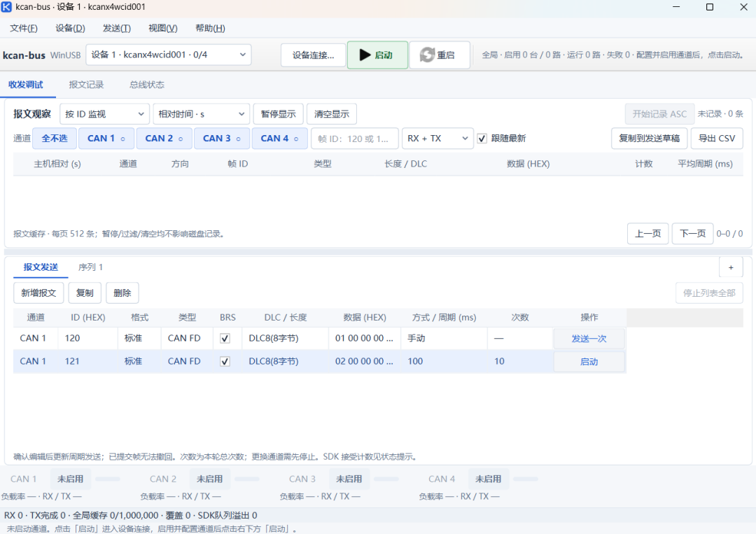Image resolution: width=756 pixels, height=534 pixels.
Task: Click the data cell 02 00 00 00 ...
Action: [x=365, y=361]
